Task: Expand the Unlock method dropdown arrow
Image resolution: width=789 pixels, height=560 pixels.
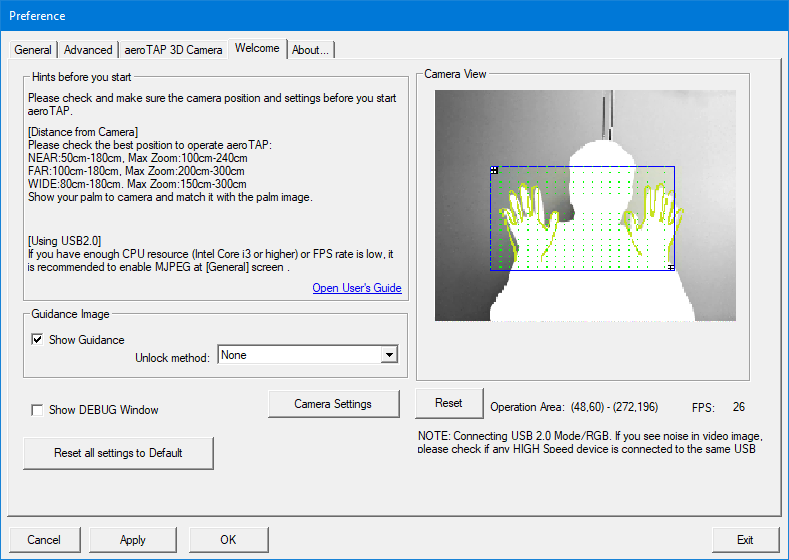Action: pyautogui.click(x=389, y=355)
